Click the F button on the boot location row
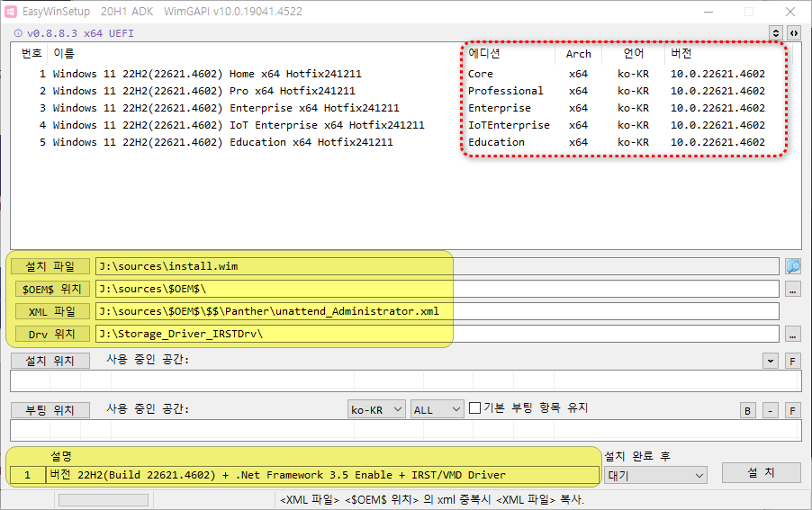Viewport: 812px width, 510px height. [x=793, y=411]
